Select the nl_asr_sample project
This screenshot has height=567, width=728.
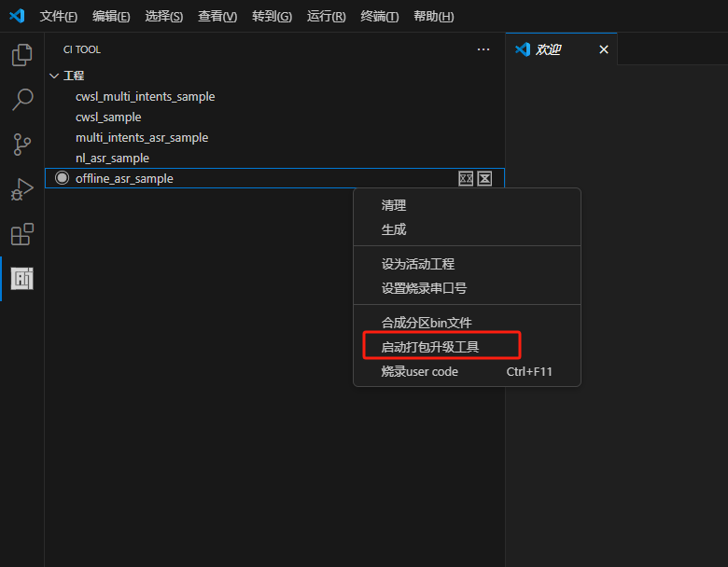coord(112,158)
